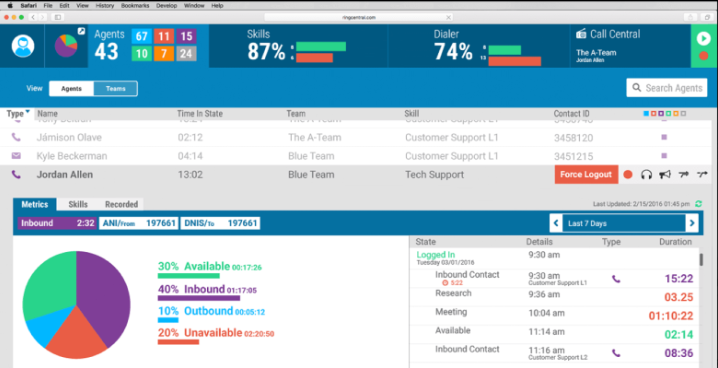Open the Metrics tab

(35, 204)
